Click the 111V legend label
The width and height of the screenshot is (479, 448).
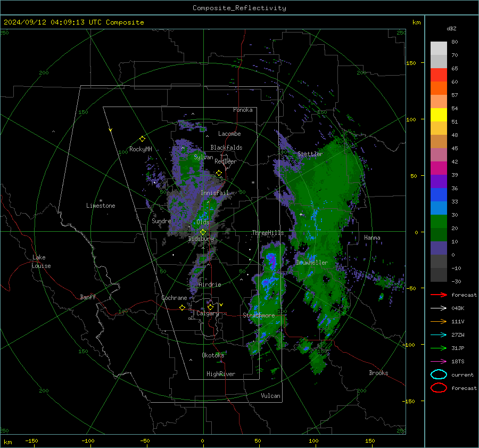pyautogui.click(x=458, y=321)
